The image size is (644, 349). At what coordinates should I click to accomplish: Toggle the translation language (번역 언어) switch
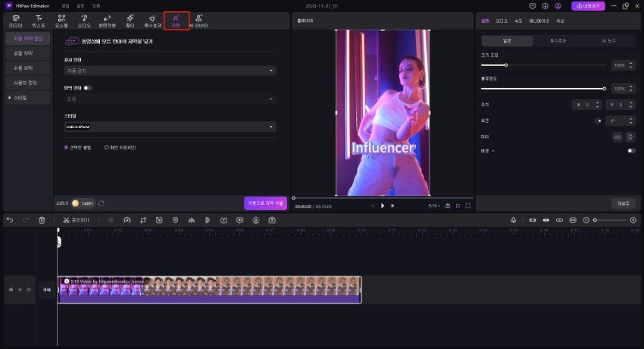[88, 88]
